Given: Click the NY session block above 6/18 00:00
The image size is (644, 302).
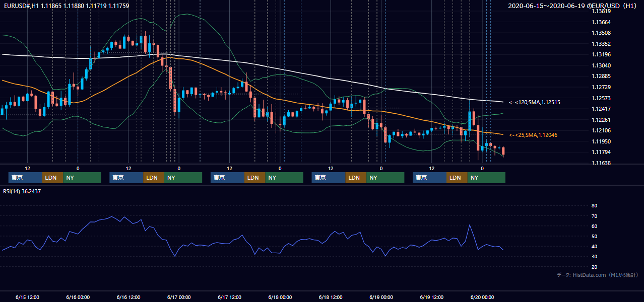Looking at the screenshot, I should (x=284, y=178).
